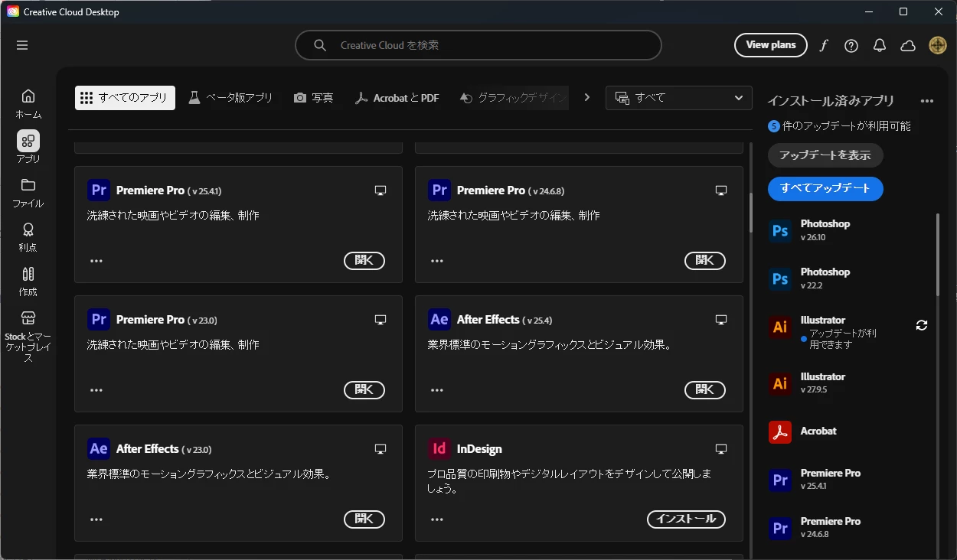Open installed apps more options ellipsis
The image size is (957, 560).
coord(927,101)
